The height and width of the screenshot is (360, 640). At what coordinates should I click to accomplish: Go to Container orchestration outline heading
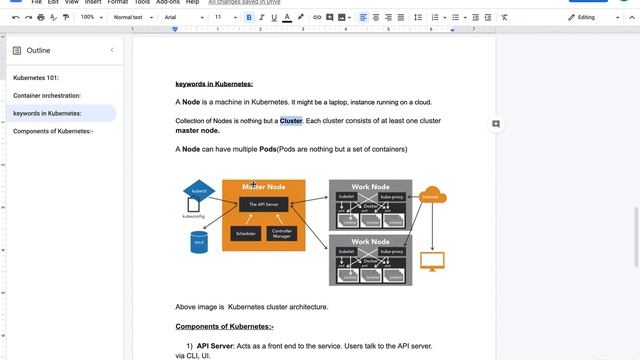click(47, 96)
